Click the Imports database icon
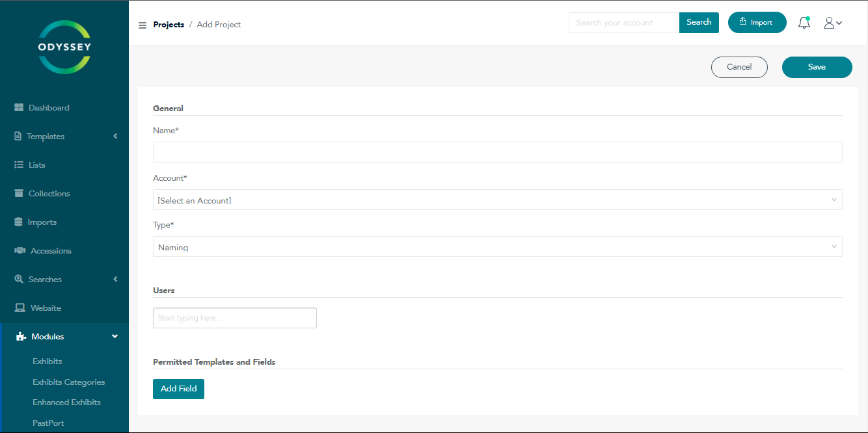This screenshot has width=868, height=433. [18, 222]
